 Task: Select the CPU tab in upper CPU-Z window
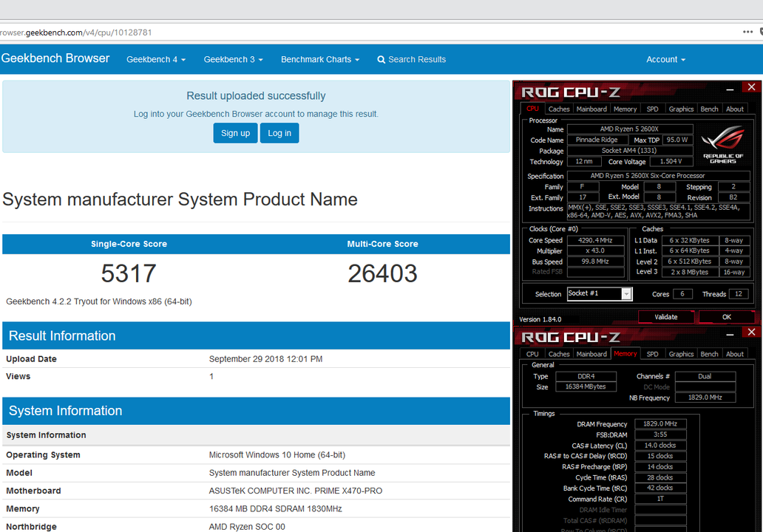click(532, 109)
